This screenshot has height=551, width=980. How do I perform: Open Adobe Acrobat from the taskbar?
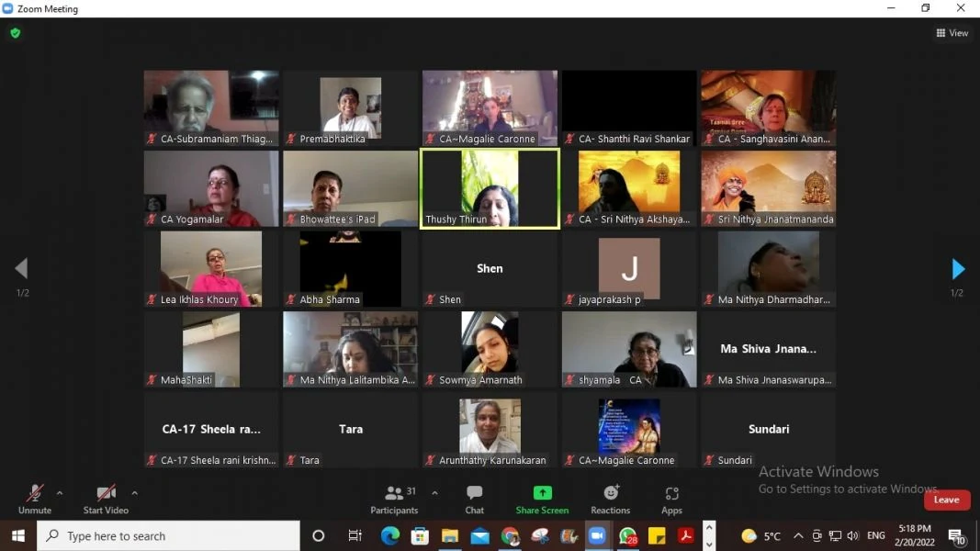tap(686, 536)
